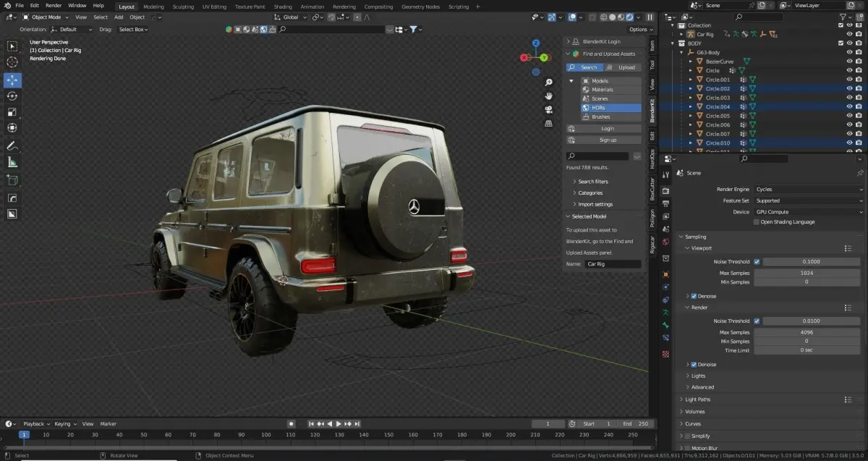Screen dimensions: 868x461
Task: Activate the Rotate tool
Action: click(x=12, y=96)
